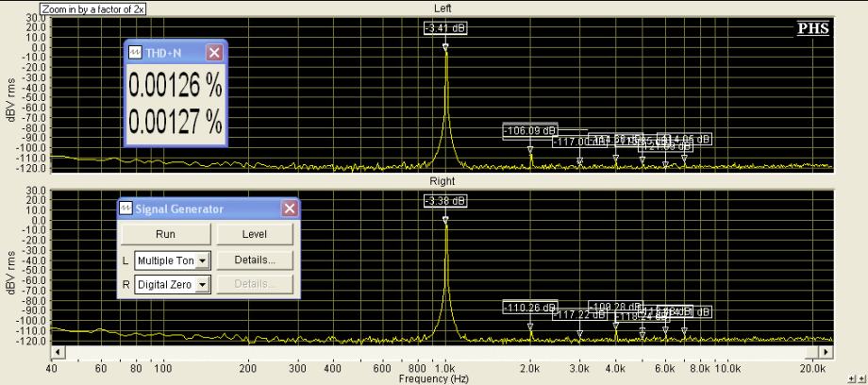Open the L channel Multiple Ton dropdown

[203, 260]
